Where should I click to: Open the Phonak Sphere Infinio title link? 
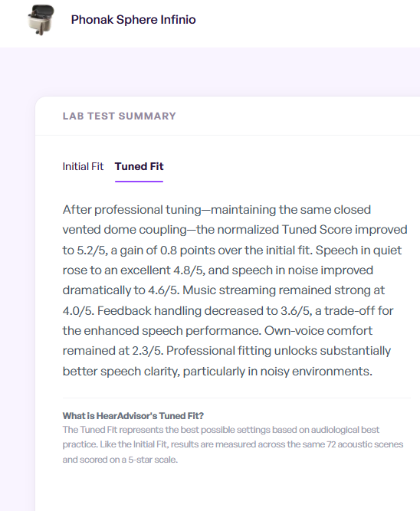[x=133, y=20]
